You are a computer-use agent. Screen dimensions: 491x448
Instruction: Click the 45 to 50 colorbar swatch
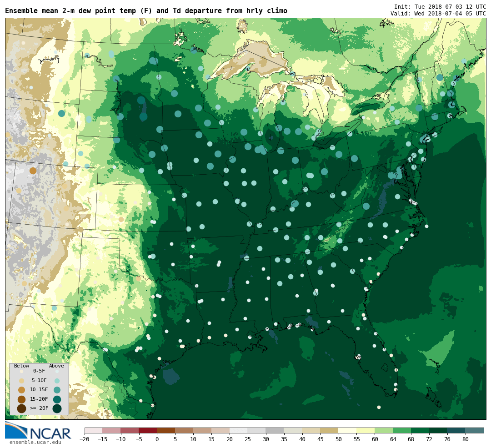[x=330, y=430]
